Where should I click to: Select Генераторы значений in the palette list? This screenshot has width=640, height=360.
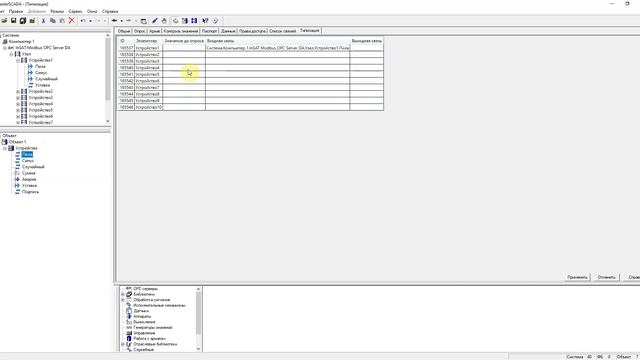(x=153, y=327)
